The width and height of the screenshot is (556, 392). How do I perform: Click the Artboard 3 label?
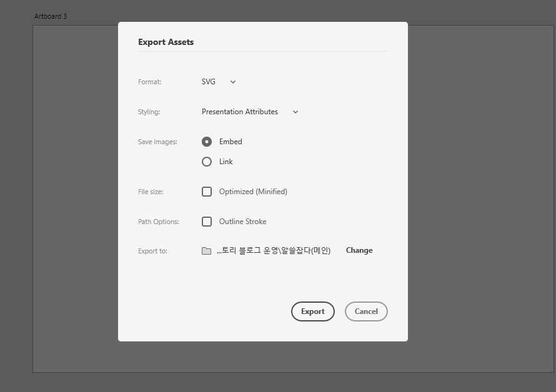click(x=51, y=16)
